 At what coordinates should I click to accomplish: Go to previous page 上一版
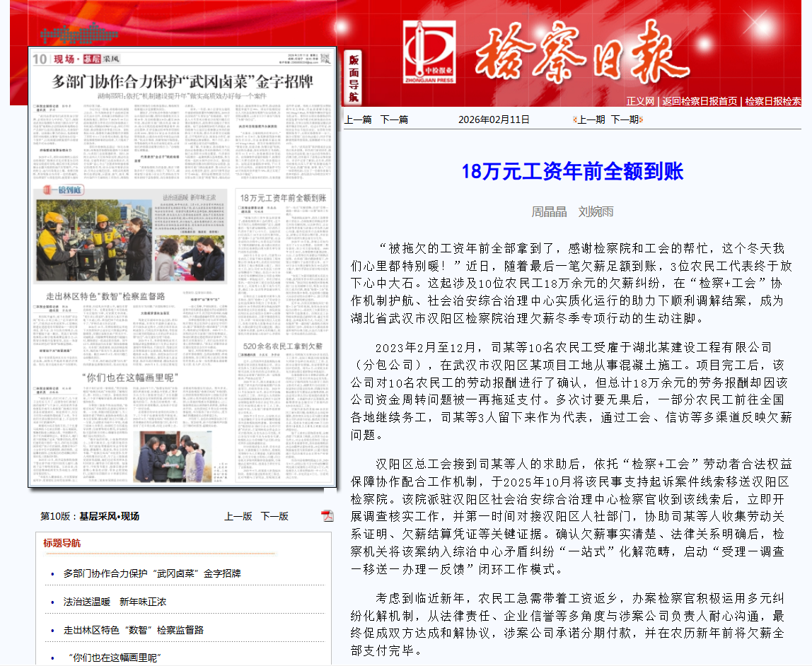coord(238,516)
